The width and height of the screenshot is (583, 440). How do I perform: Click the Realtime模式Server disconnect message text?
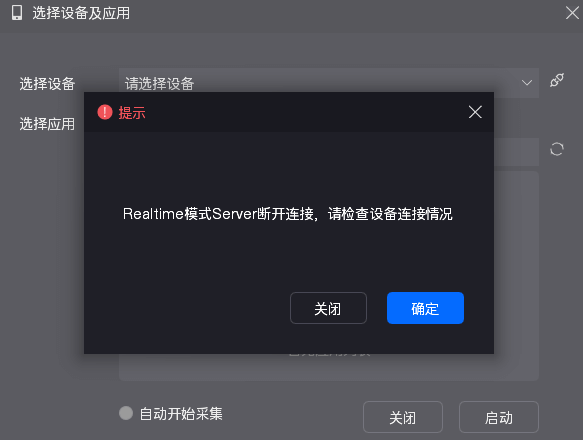tap(287, 214)
